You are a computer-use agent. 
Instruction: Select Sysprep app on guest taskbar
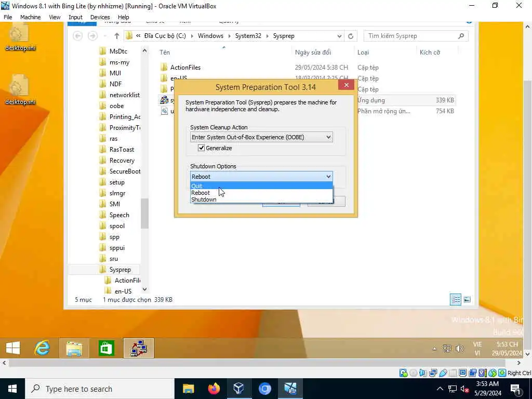[x=138, y=348]
